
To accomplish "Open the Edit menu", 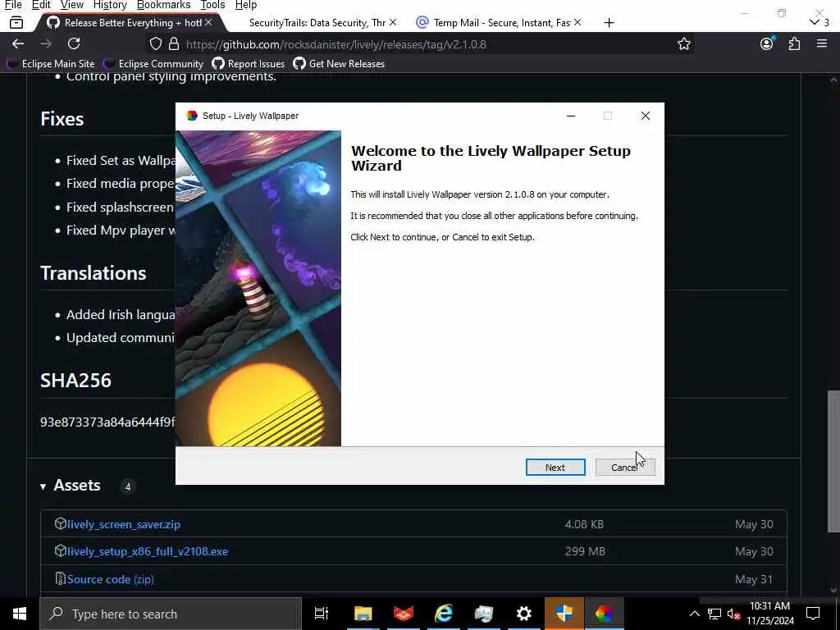I will click(x=41, y=5).
